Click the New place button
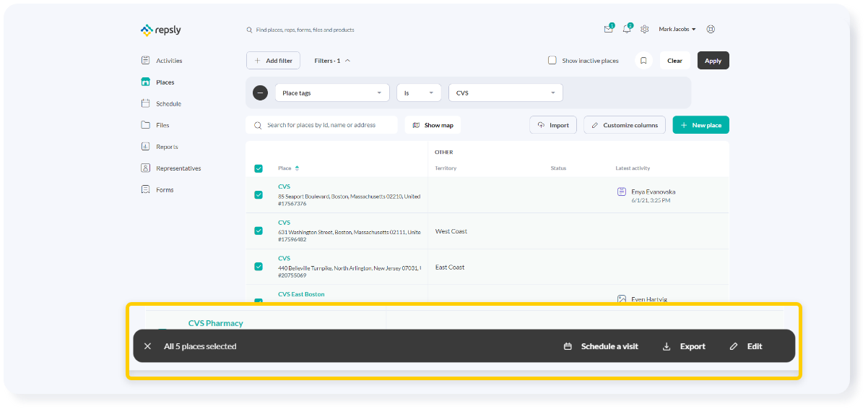 click(x=700, y=125)
